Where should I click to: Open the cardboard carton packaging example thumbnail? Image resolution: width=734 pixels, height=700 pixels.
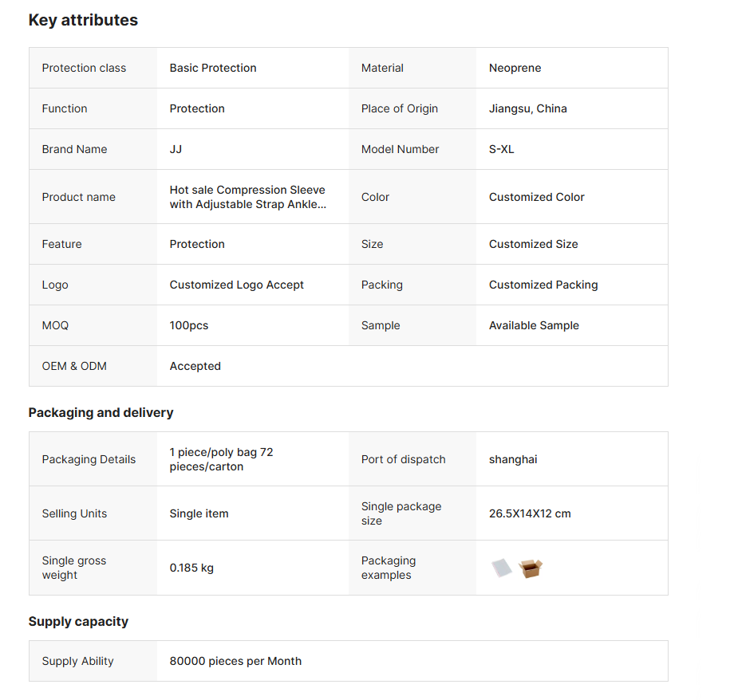[x=531, y=568]
